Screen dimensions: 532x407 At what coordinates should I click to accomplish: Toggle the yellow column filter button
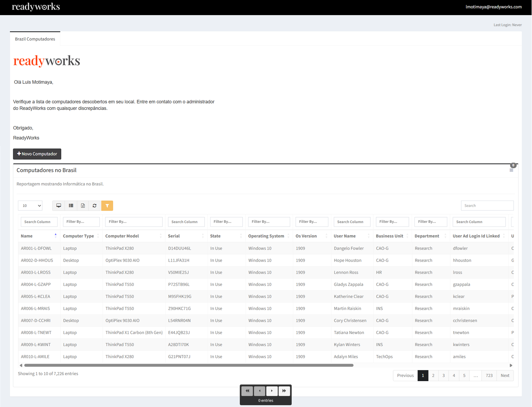coord(107,205)
